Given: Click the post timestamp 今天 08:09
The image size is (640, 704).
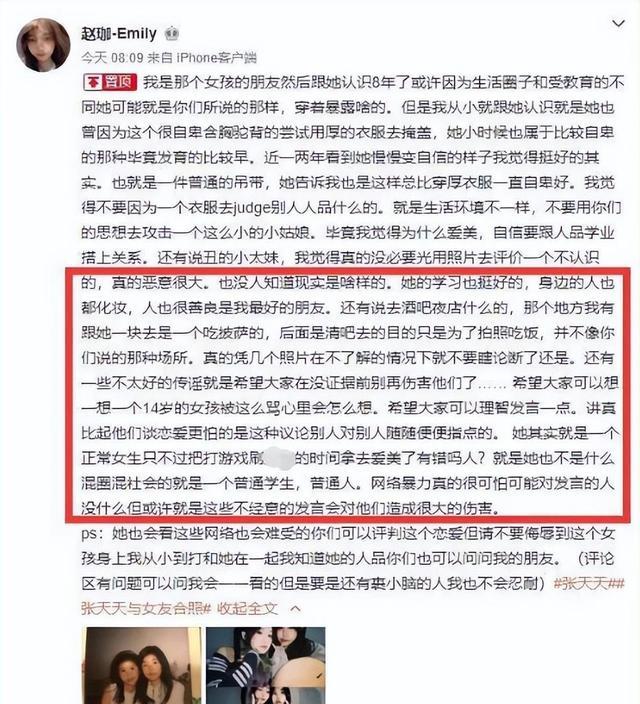Looking at the screenshot, I should point(112,58).
